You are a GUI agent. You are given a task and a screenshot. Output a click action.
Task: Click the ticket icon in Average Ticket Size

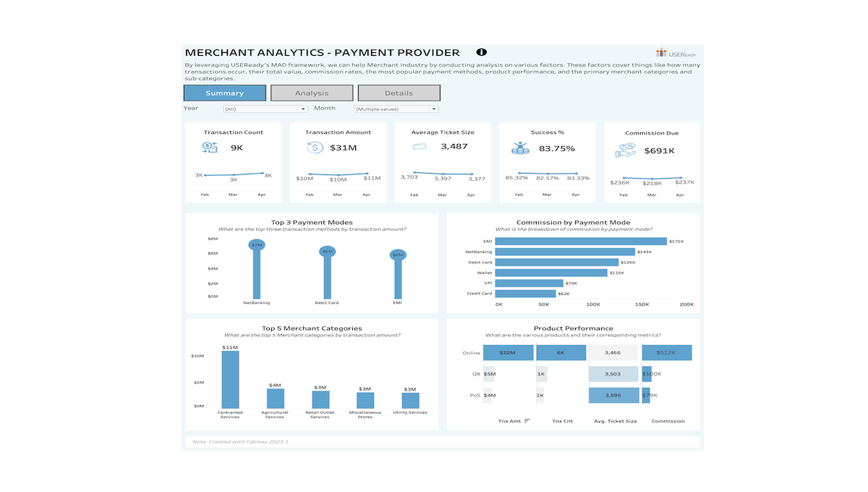pyautogui.click(x=418, y=148)
